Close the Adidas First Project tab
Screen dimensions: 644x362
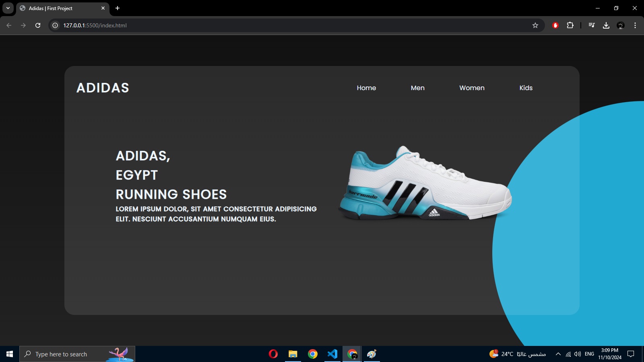tap(103, 8)
